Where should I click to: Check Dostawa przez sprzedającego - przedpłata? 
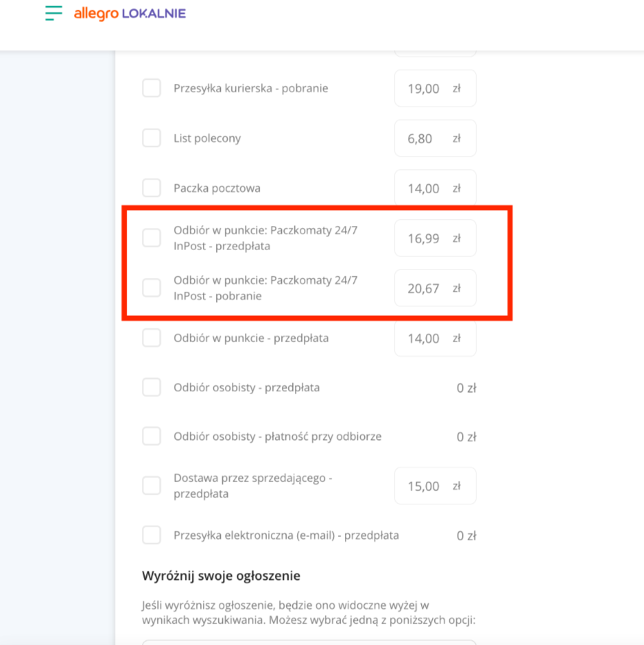click(152, 486)
